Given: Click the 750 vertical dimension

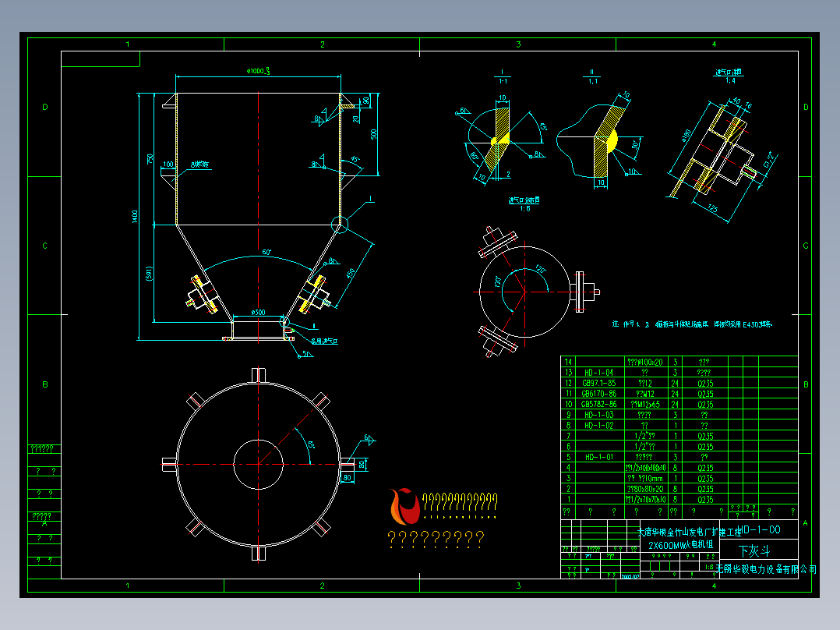Looking at the screenshot, I should point(150,159).
